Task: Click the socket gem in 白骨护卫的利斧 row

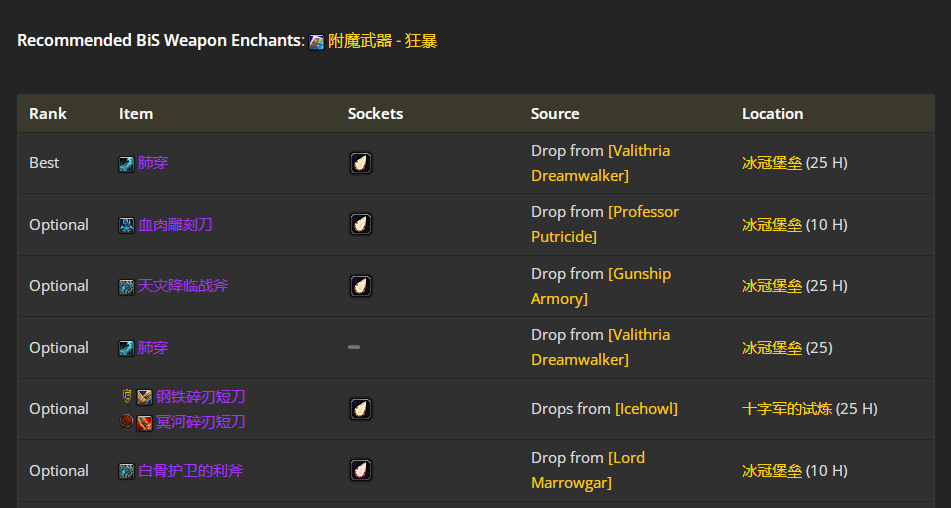Action: (x=361, y=470)
